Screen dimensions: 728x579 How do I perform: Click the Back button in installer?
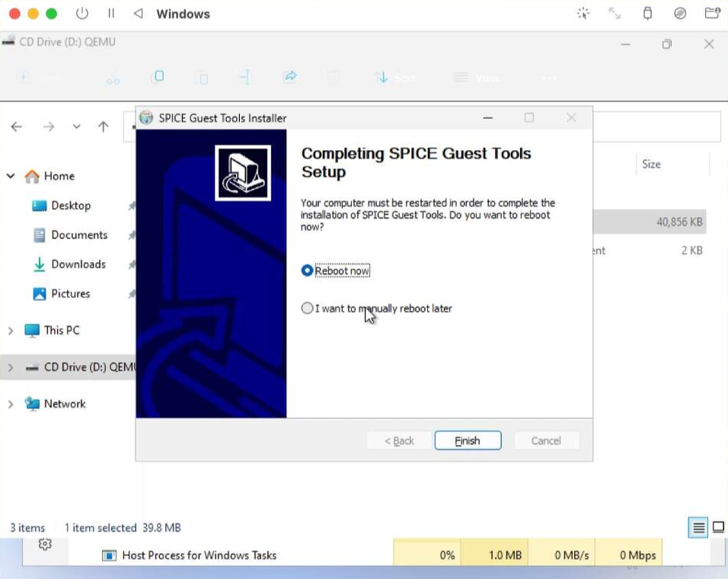399,440
